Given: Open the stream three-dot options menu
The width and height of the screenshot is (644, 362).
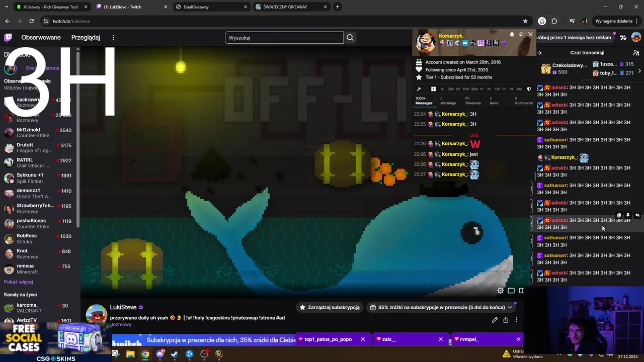Looking at the screenshot, I should (516, 320).
